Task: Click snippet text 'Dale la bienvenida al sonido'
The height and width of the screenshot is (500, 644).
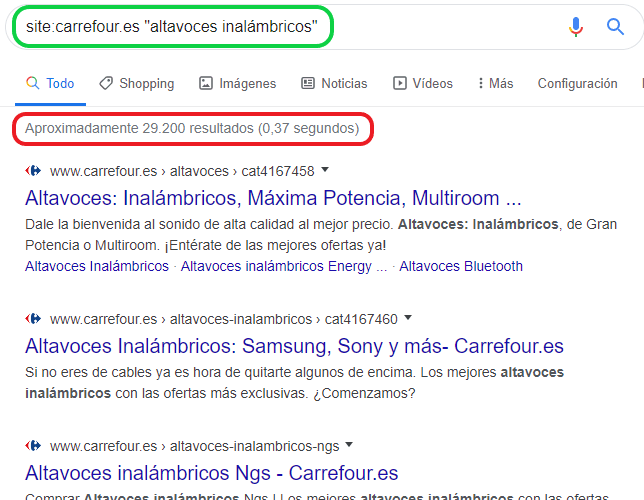Action: coord(122,224)
